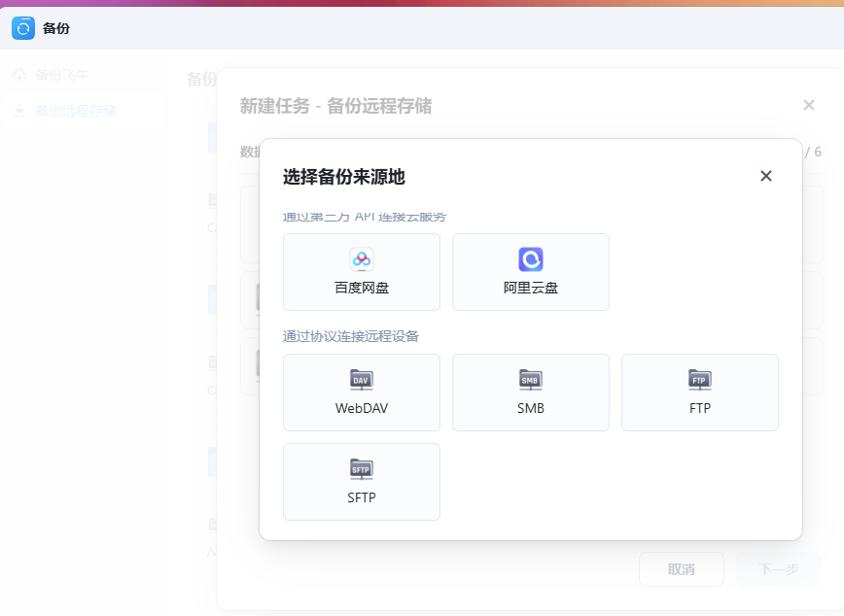Select the 阿里云盘 cloud icon
Image resolution: width=844 pixels, height=616 pixels.
pyautogui.click(x=531, y=259)
